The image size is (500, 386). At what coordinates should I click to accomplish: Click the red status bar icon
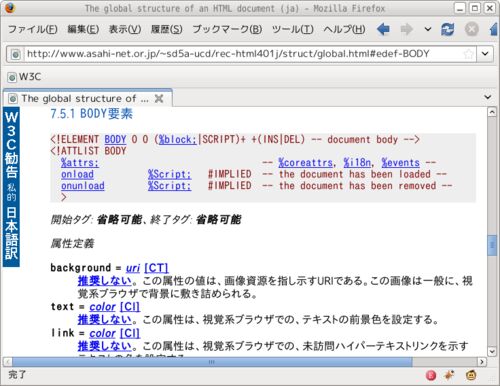pos(431,376)
